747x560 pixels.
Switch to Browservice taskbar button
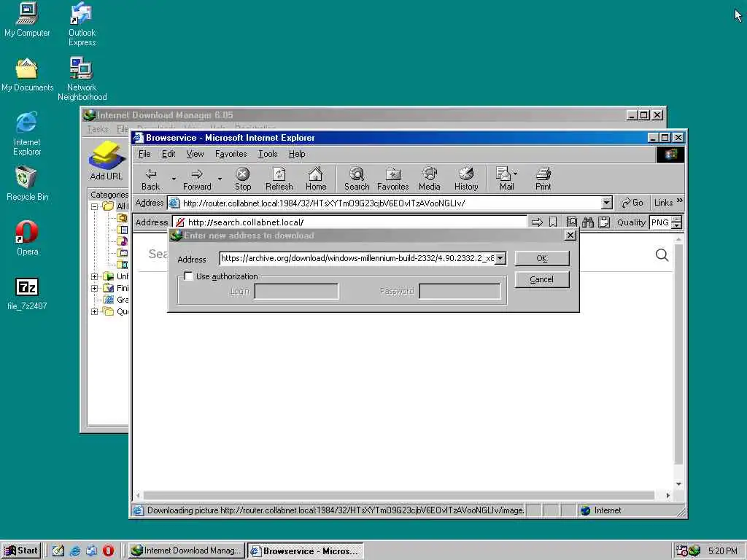tap(306, 551)
